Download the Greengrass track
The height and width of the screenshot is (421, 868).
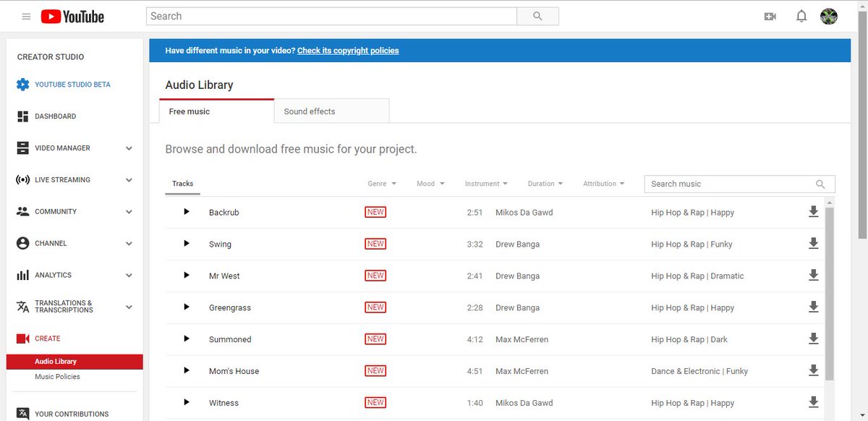tap(813, 307)
